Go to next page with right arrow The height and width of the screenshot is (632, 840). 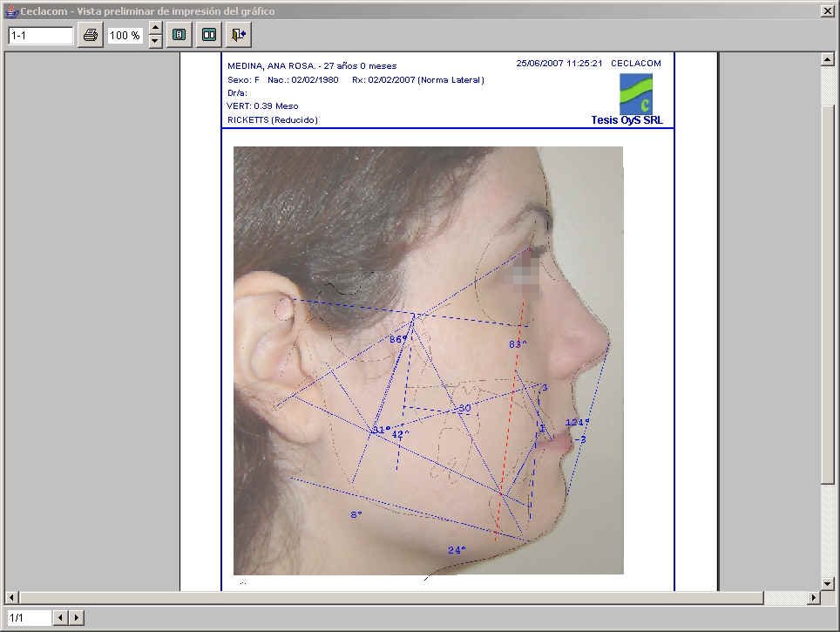tap(77, 618)
